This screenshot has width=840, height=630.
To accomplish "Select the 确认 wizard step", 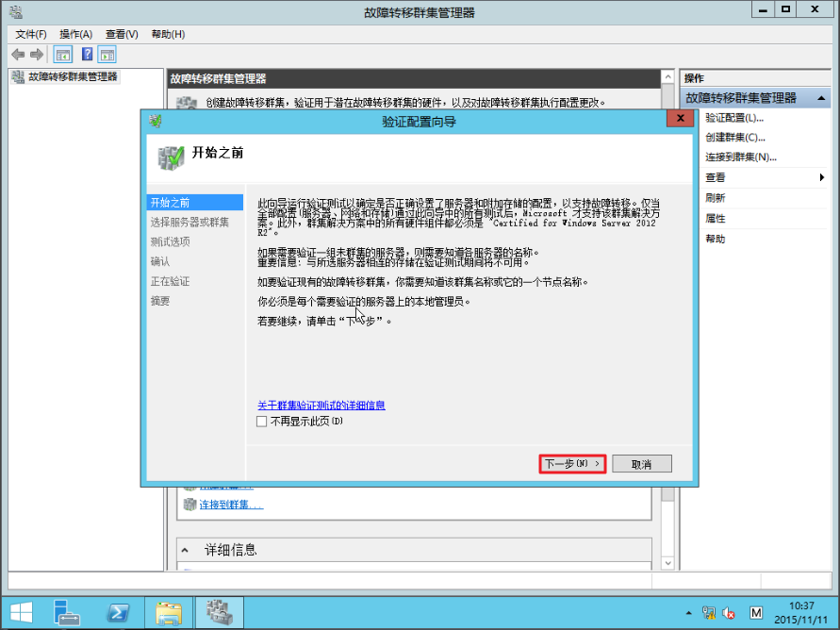I will point(159,261).
